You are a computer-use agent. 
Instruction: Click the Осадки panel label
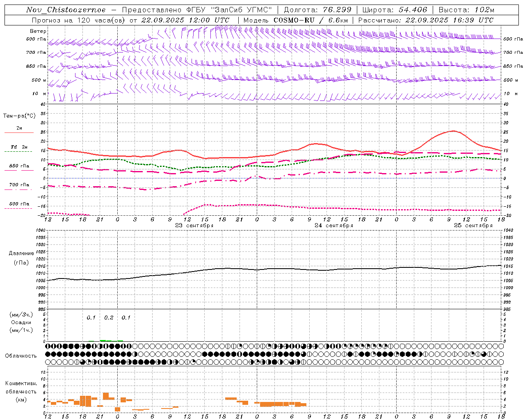[21, 323]
